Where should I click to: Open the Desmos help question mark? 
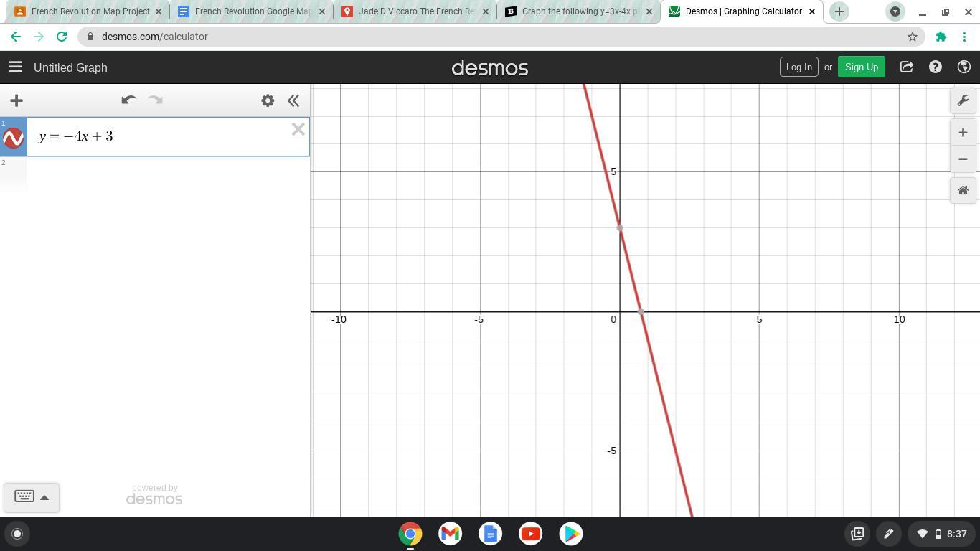[936, 67]
